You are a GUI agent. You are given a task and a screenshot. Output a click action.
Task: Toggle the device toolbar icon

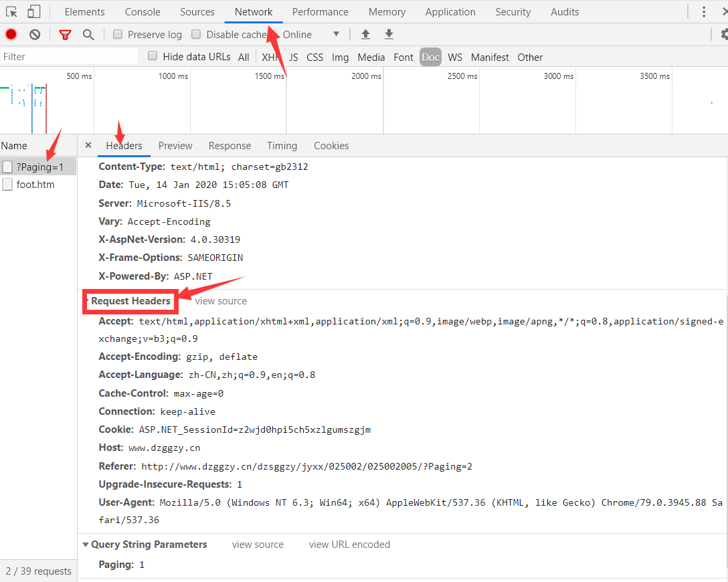(x=33, y=11)
